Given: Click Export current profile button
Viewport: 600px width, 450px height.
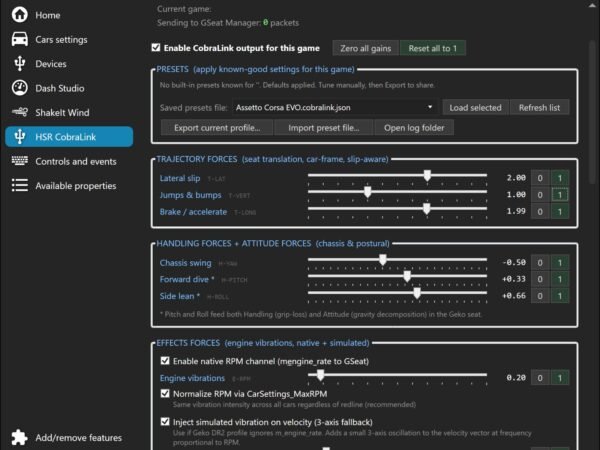Looking at the screenshot, I should [217, 128].
